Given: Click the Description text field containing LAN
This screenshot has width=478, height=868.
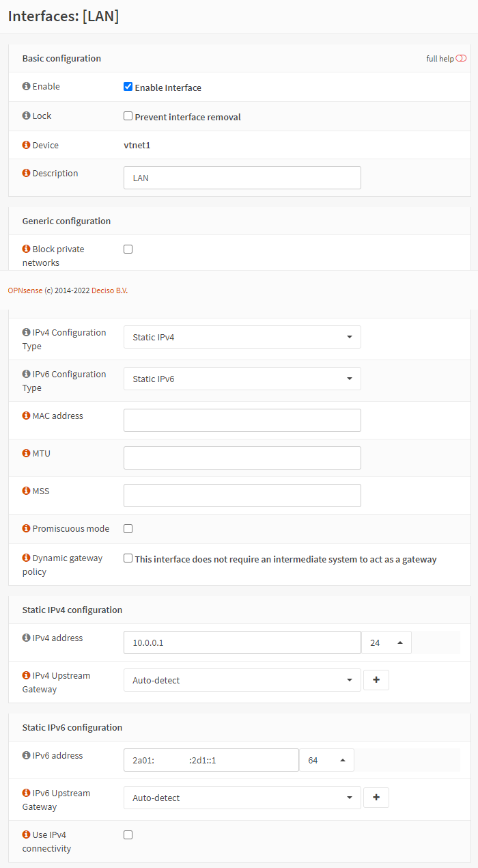Looking at the screenshot, I should coord(242,178).
